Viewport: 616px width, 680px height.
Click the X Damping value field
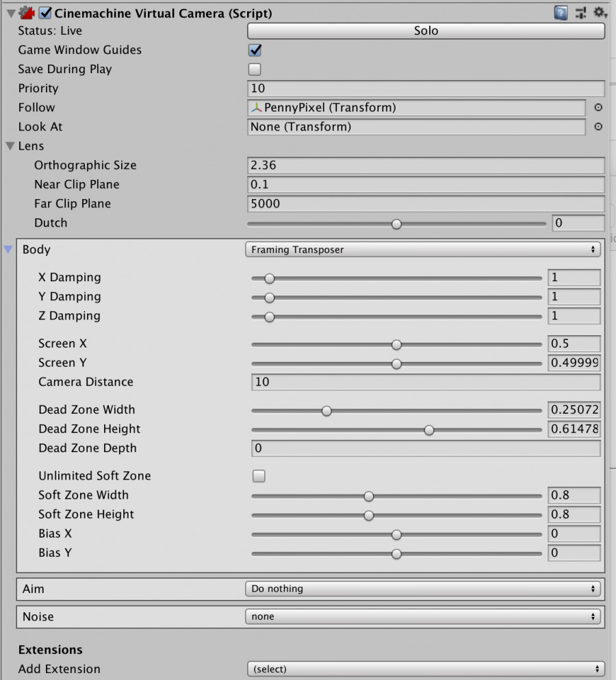tap(574, 277)
